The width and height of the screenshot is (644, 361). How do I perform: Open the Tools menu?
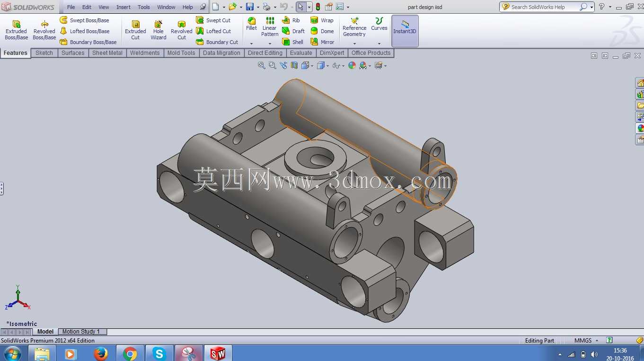(144, 7)
